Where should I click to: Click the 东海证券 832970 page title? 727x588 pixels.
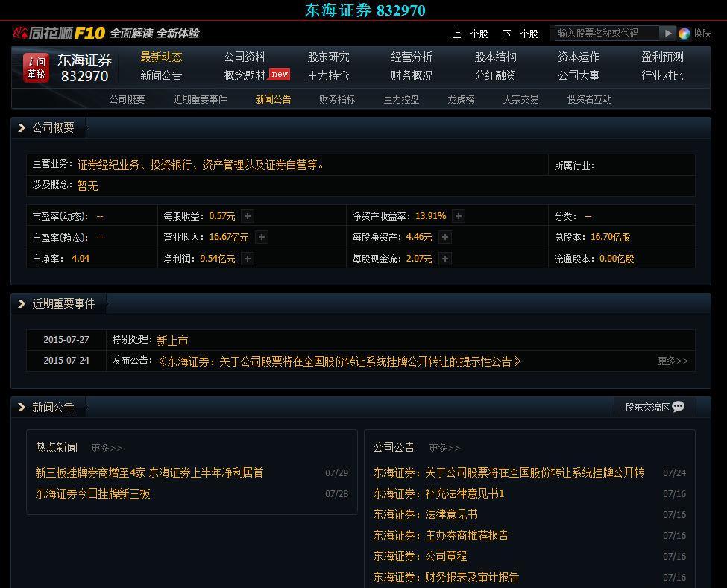365,10
